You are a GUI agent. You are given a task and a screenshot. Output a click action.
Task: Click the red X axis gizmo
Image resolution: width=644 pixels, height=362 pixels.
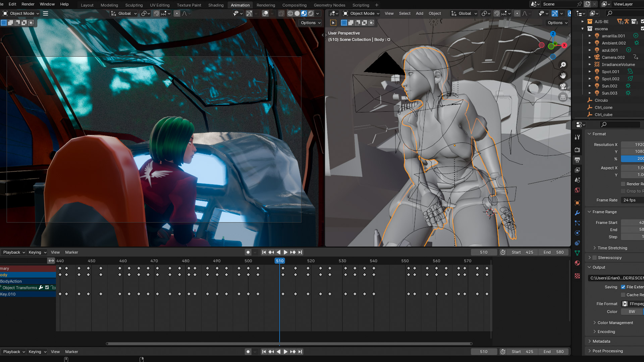564,45
